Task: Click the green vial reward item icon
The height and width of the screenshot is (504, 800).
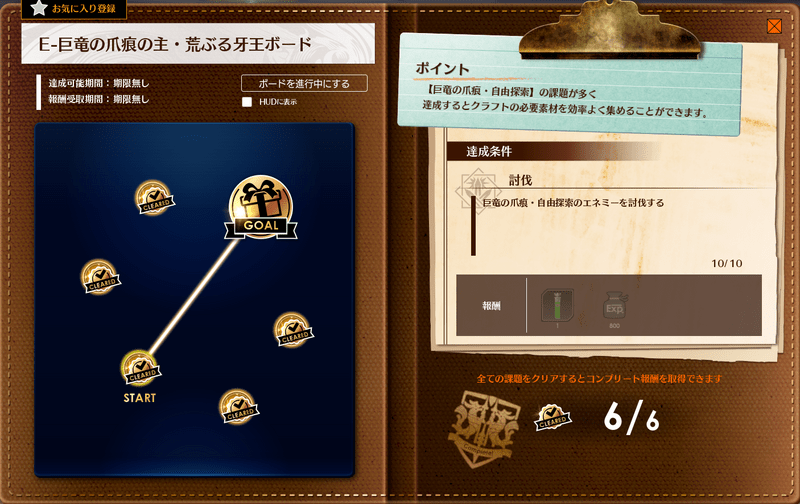Action: pos(557,305)
